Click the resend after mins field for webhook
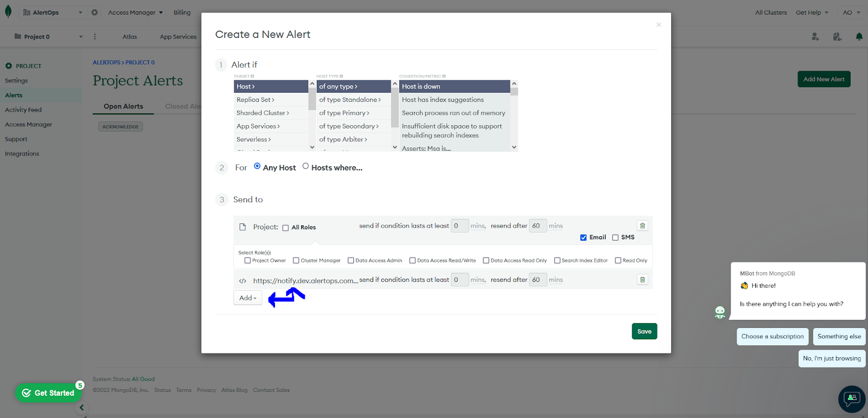The height and width of the screenshot is (418, 868). point(538,280)
